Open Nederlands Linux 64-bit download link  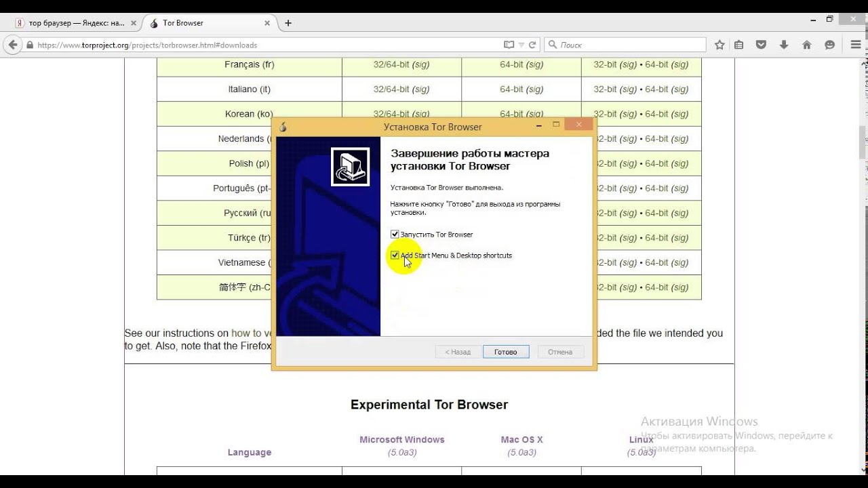click(x=656, y=139)
